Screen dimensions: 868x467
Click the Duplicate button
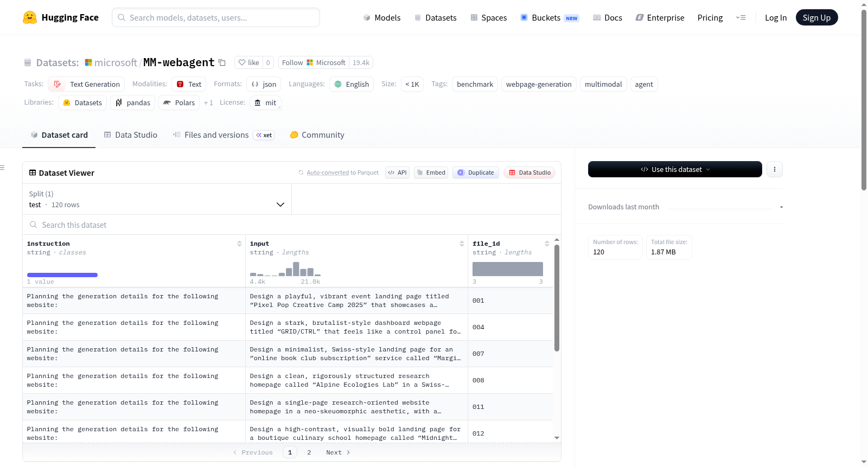coord(475,172)
